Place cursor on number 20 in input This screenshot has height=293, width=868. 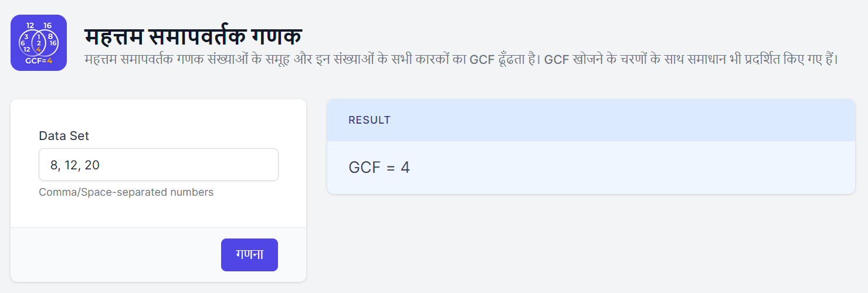[x=92, y=165]
